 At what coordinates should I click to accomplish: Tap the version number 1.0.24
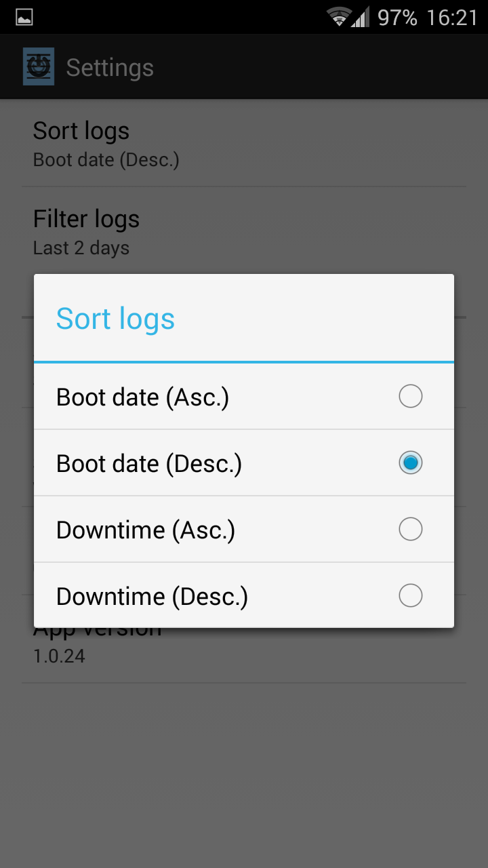59,656
